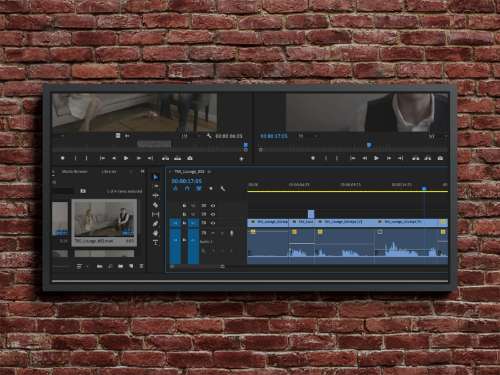Click the timeline timecode 00:00:17:05
The width and height of the screenshot is (500, 375).
click(187, 181)
